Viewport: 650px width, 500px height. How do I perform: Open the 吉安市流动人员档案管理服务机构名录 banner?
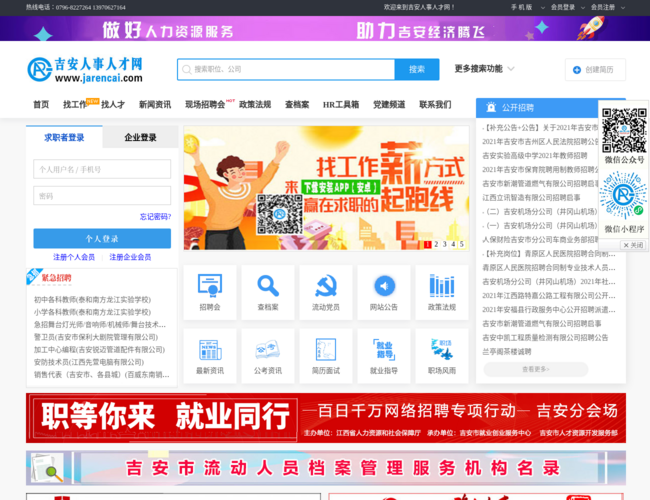pos(326,468)
